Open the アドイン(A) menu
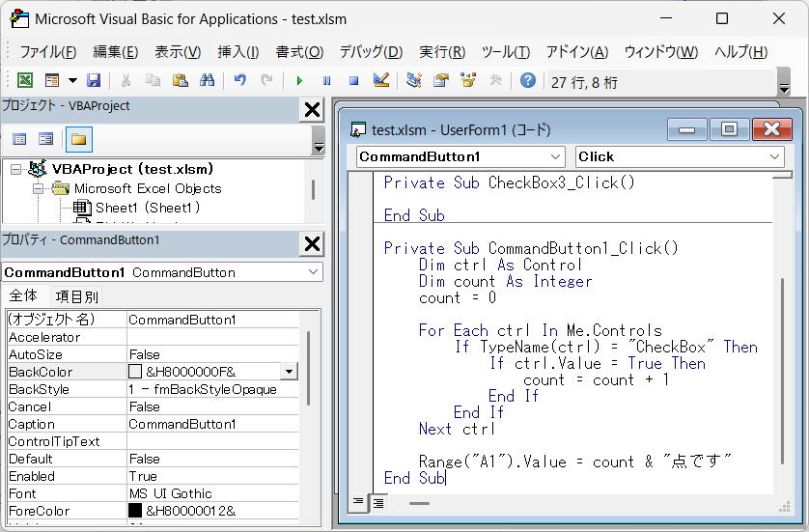 577,51
